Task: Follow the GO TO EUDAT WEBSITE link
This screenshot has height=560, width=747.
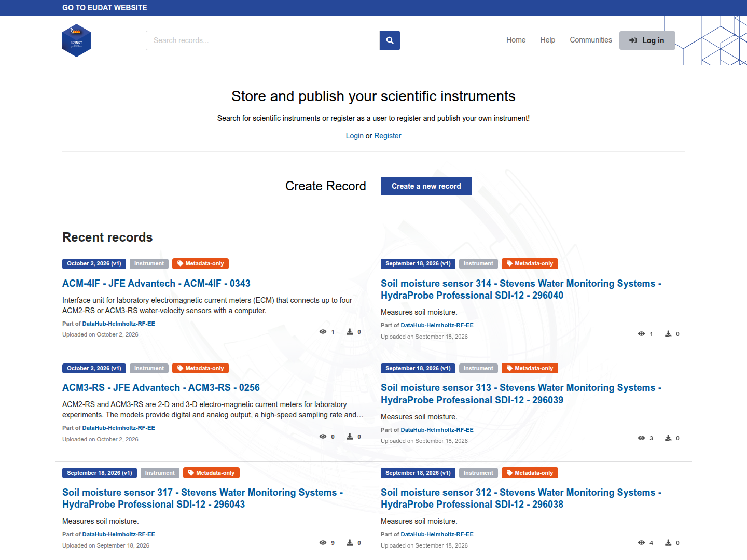Action: [105, 8]
